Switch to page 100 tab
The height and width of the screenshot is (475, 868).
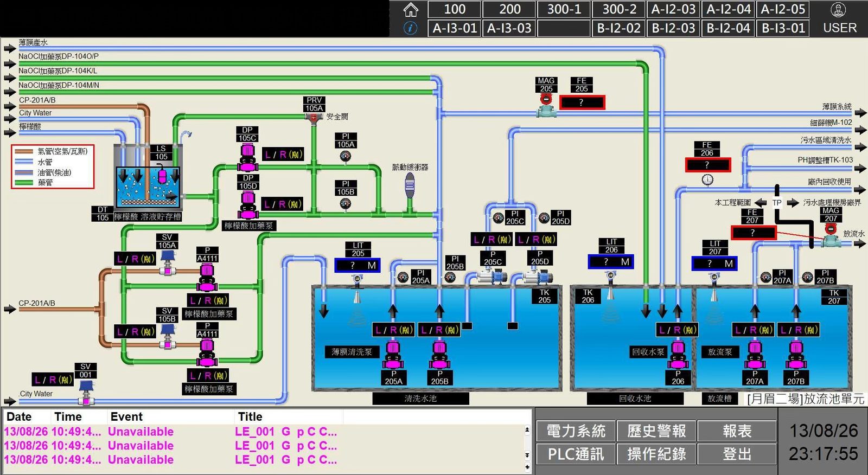455,9
